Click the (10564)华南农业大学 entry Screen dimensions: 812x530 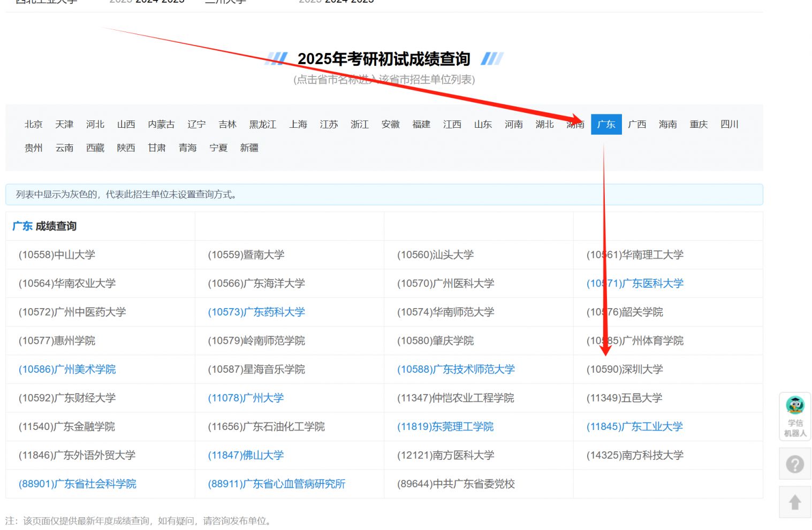tap(67, 283)
